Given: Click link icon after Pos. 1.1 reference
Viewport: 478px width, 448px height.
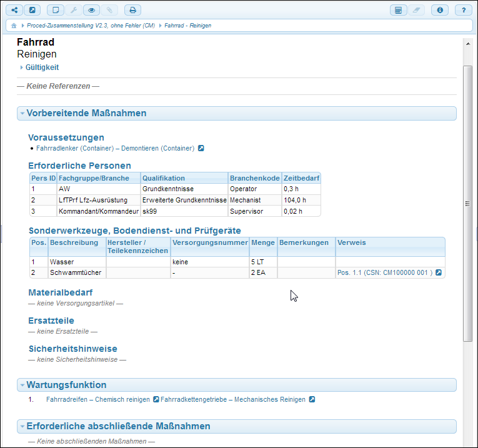Looking at the screenshot, I should click(x=439, y=272).
